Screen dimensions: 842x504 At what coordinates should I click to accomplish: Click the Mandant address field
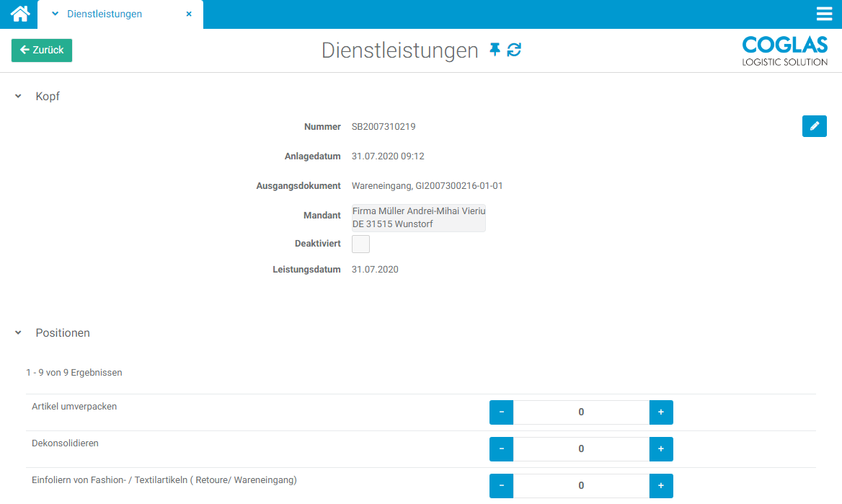(x=418, y=218)
